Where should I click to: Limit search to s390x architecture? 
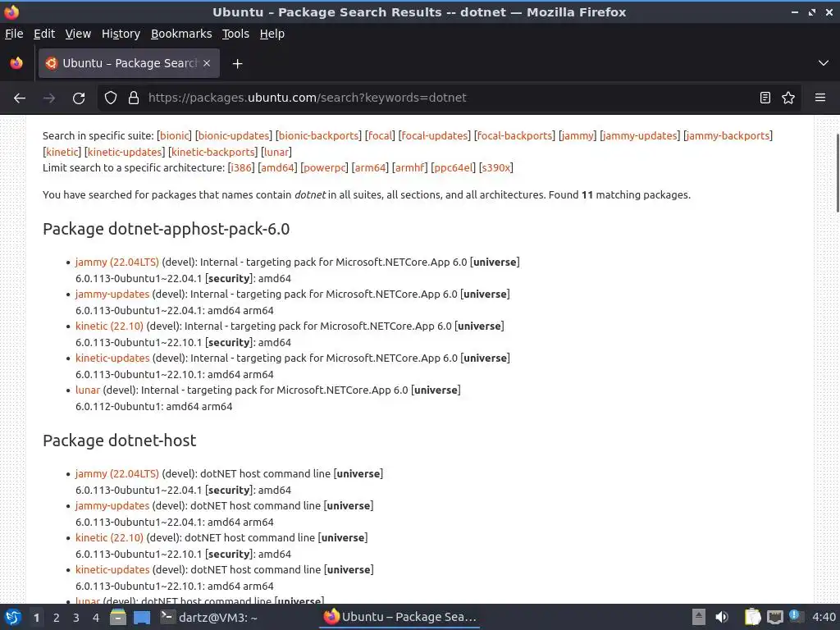point(495,167)
